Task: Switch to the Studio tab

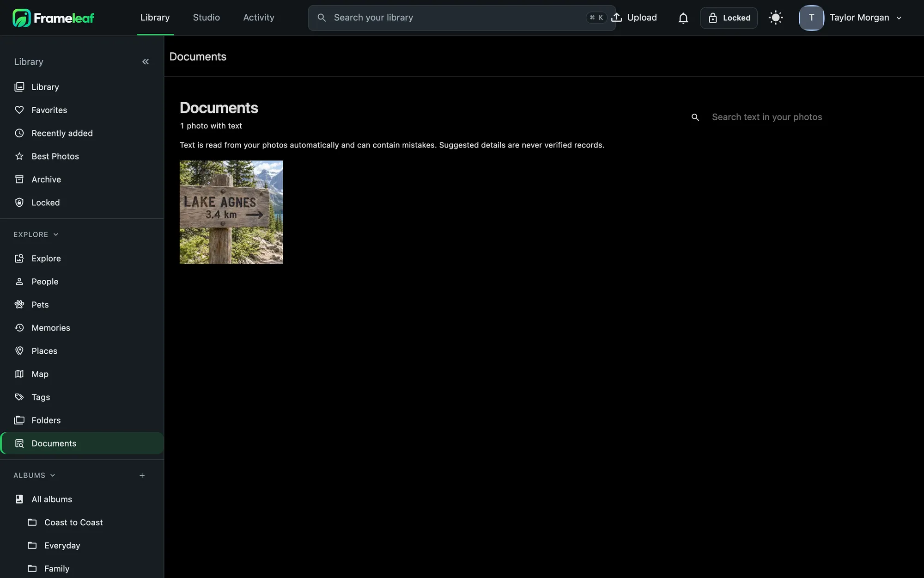Action: tap(206, 18)
